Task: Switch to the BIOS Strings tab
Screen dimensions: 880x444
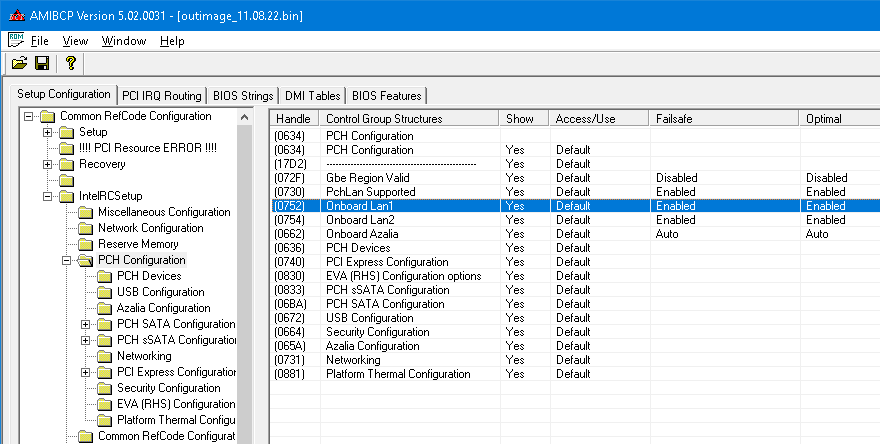Action: [x=243, y=96]
